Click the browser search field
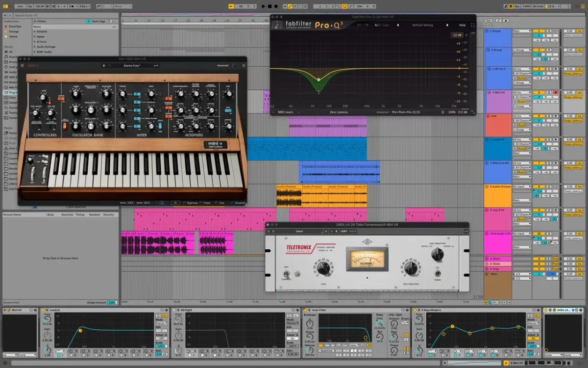The height and width of the screenshot is (368, 588). (65, 15)
